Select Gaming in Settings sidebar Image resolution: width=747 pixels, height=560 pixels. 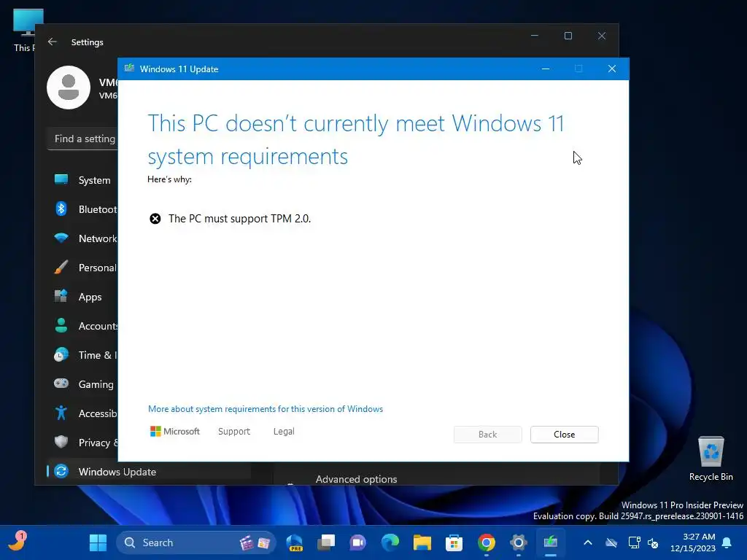point(82,384)
